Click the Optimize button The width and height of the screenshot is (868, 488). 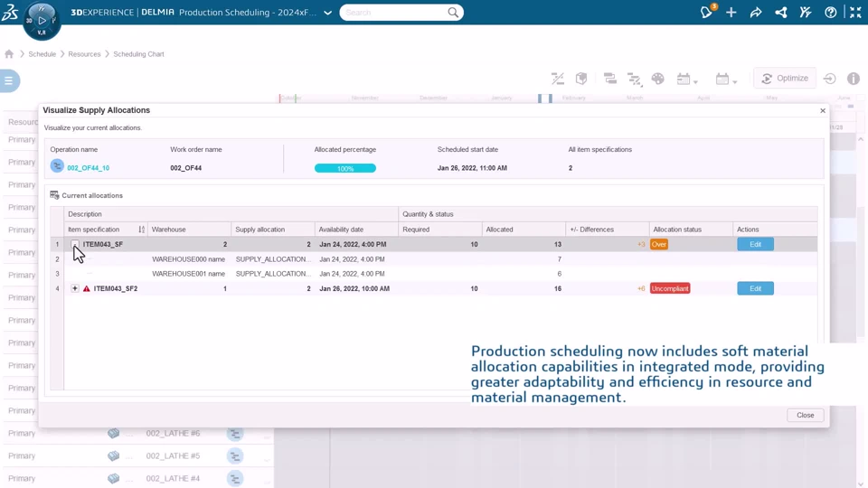(785, 78)
